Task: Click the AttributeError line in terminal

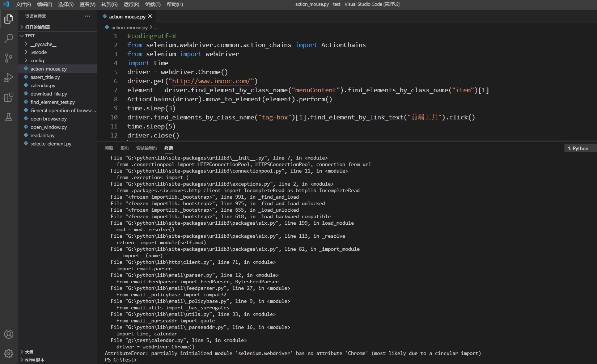Action: coord(293,353)
